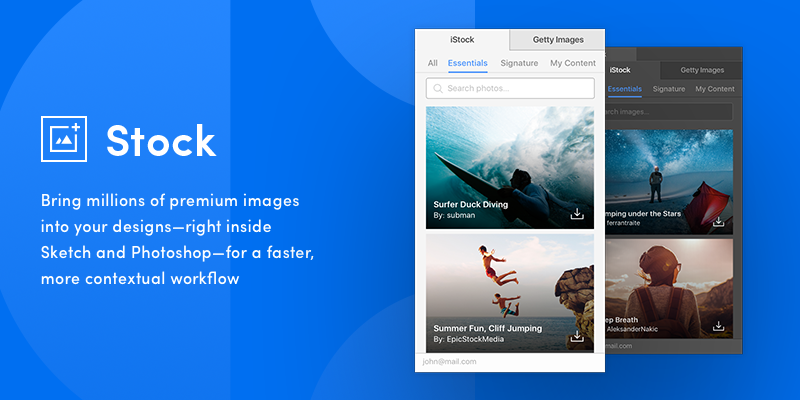Open the Camping under the Stars thumbnail
Viewport: 800px width, 400px height.
[x=669, y=182]
